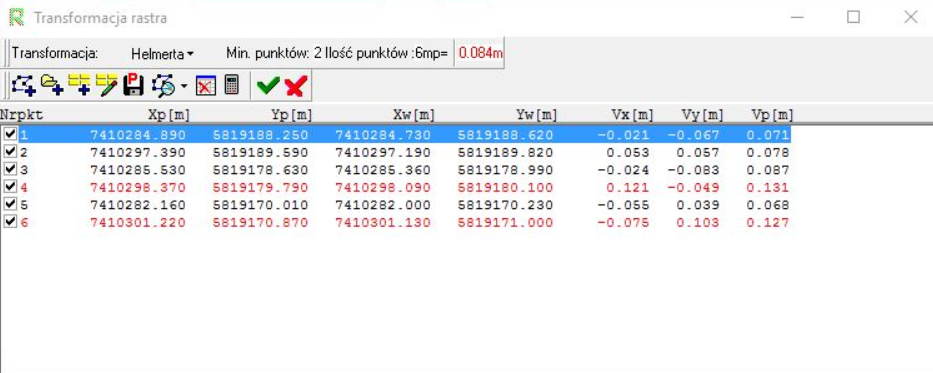The image size is (933, 373).
Task: Click the Nrpkt column header
Action: (x=22, y=114)
